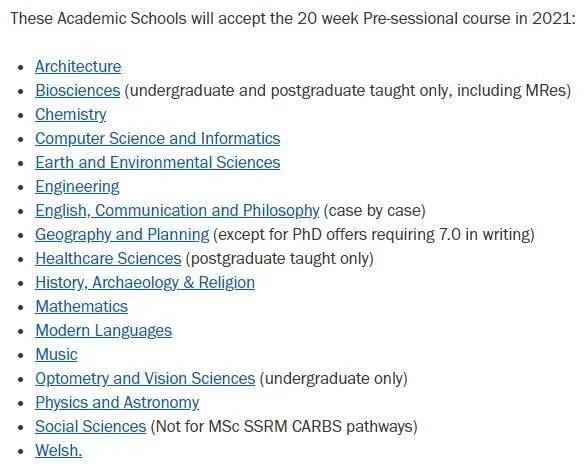Follow the Chemistry link

pos(70,115)
